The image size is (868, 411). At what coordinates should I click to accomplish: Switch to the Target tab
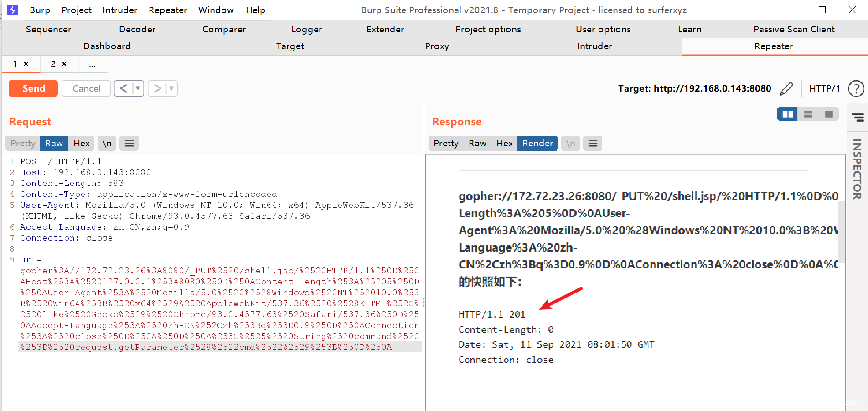click(290, 46)
